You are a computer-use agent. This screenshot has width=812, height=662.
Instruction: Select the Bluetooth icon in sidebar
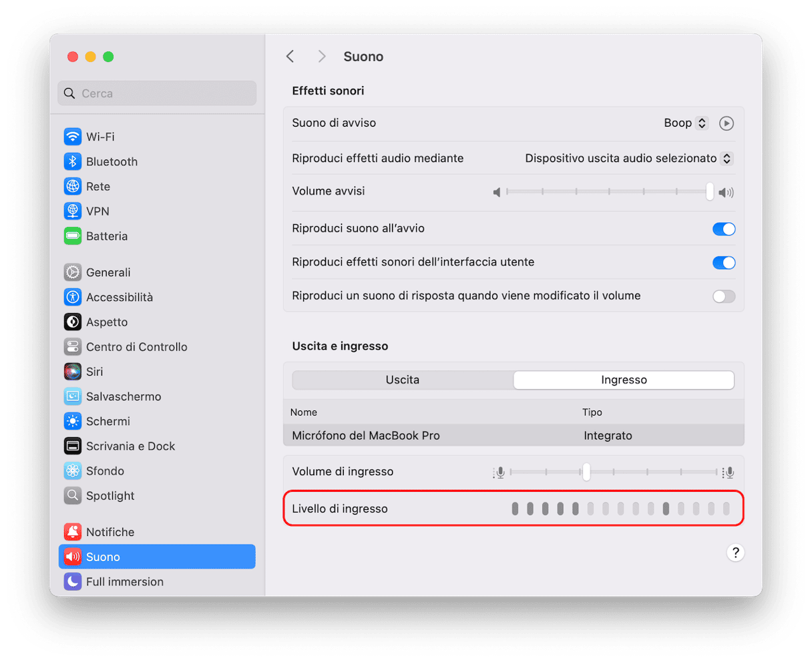pos(72,161)
